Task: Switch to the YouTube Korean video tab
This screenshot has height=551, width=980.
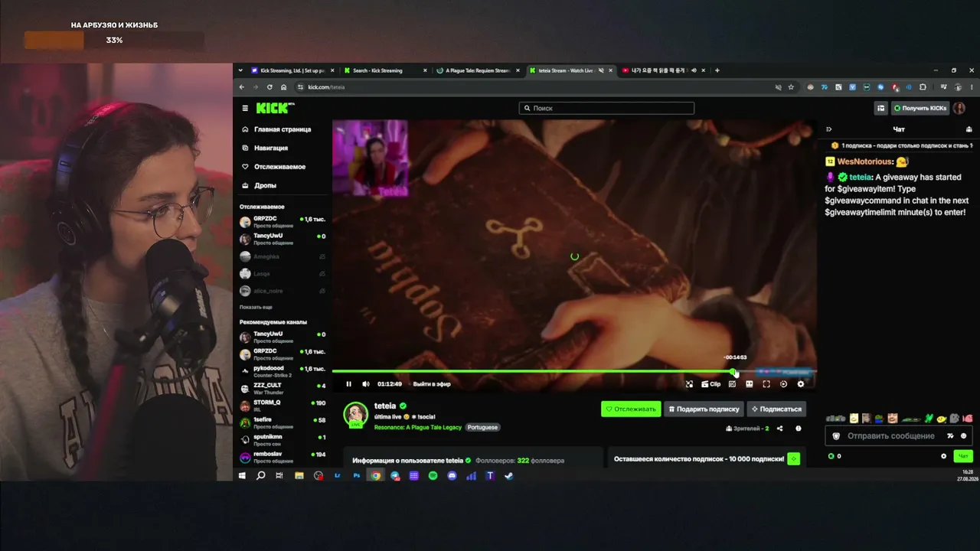Action: 663,70
